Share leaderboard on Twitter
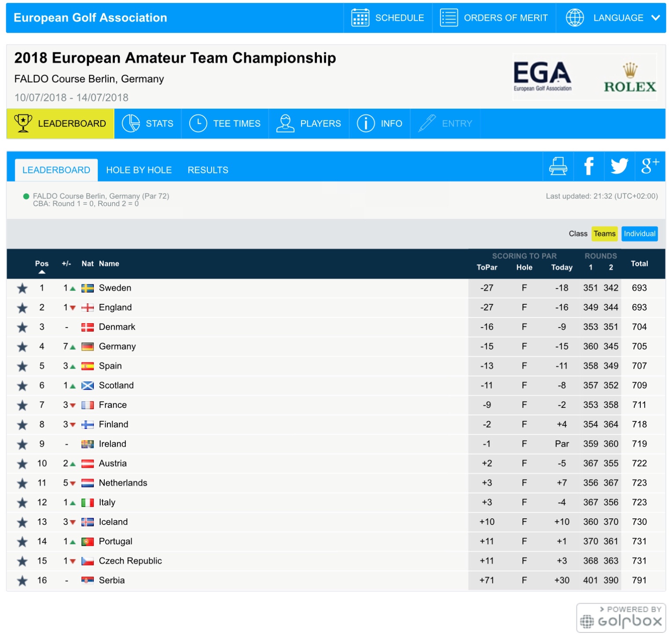The height and width of the screenshot is (639, 672). point(619,166)
